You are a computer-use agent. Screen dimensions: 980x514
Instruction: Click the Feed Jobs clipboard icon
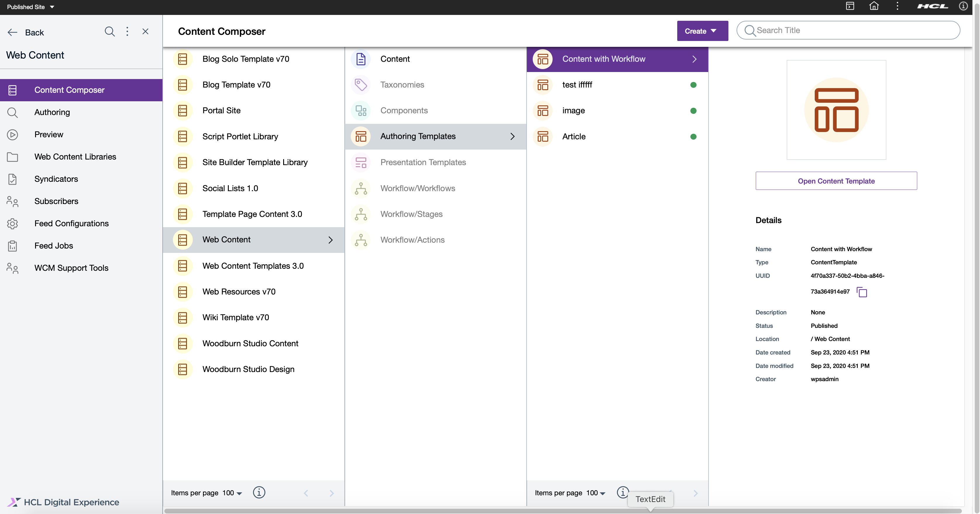13,246
